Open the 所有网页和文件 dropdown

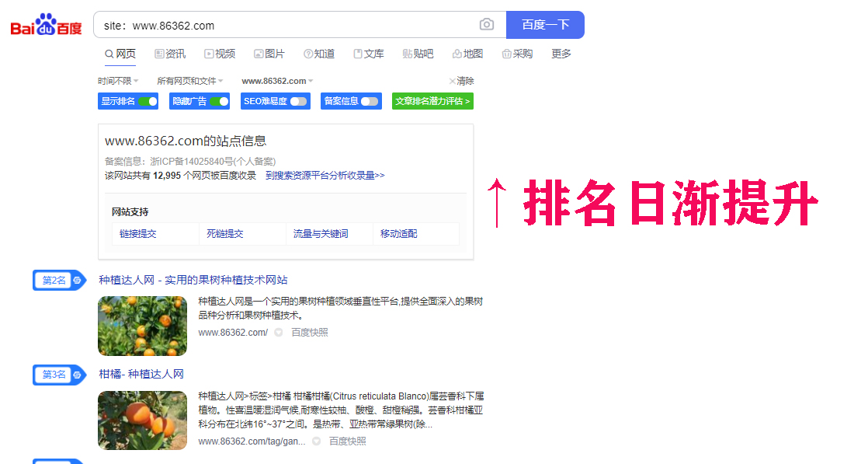(x=189, y=81)
